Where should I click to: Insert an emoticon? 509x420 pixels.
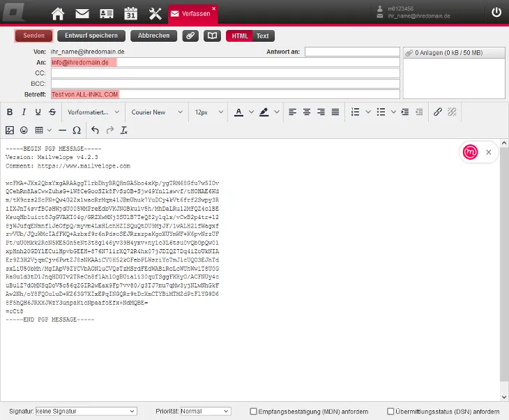click(x=24, y=130)
